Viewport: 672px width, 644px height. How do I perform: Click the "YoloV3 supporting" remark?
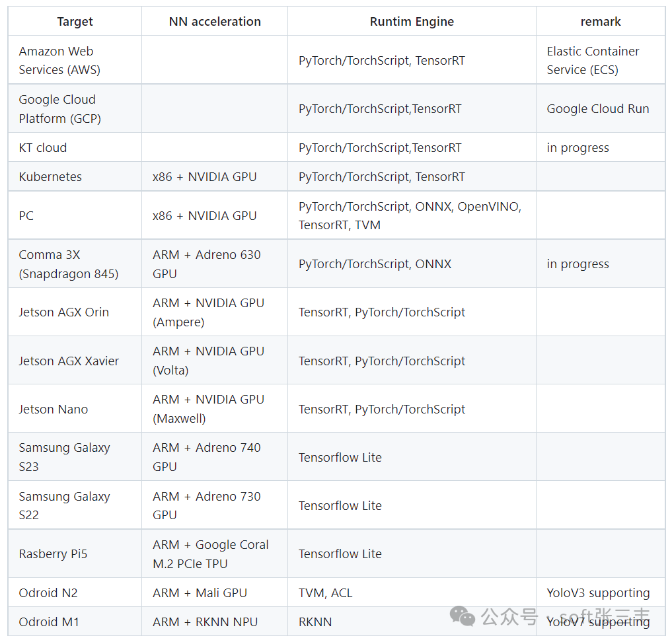(601, 592)
